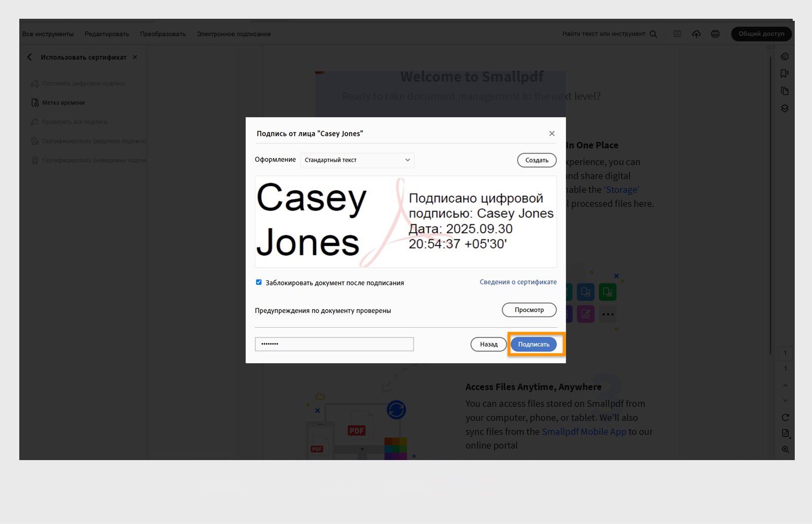Click the Welcome to Smallpdf heading
Screen dimensions: 812x524
471,77
